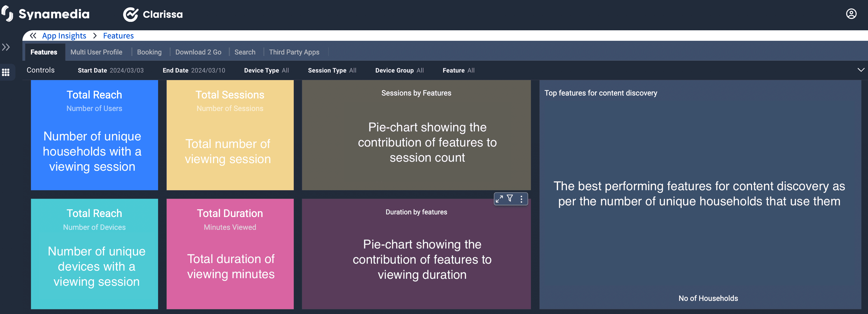Viewport: 868px width, 314px height.
Task: Open the Feature filter dropdown
Action: [458, 70]
